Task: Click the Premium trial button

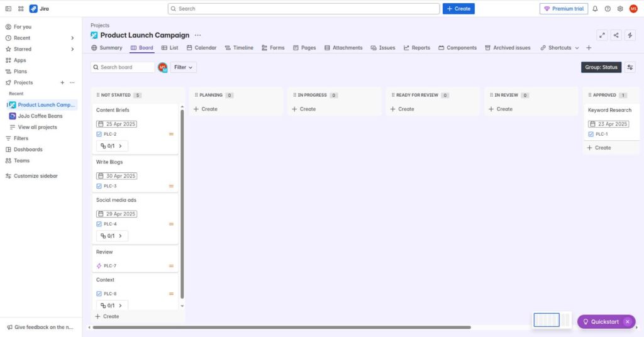Action: 563,9
